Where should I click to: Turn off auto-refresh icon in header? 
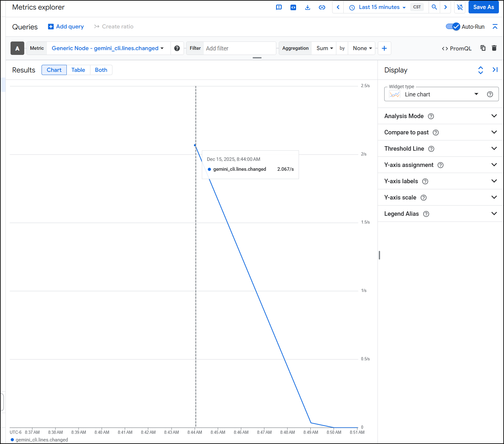point(460,7)
